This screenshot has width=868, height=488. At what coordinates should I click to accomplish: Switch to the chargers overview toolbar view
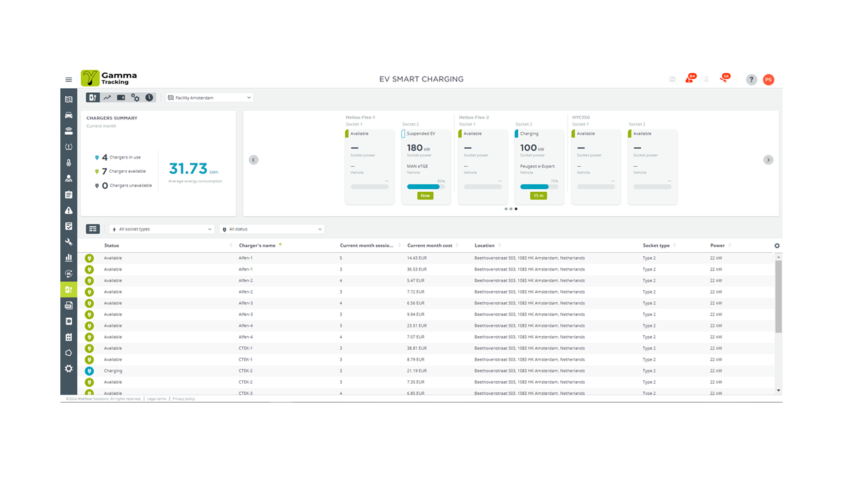[x=93, y=98]
